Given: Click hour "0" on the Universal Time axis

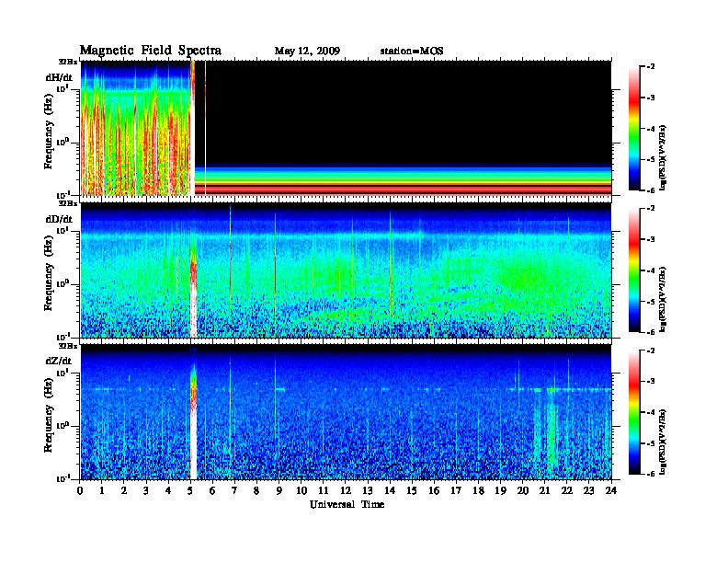Looking at the screenshot, I should click(80, 491).
